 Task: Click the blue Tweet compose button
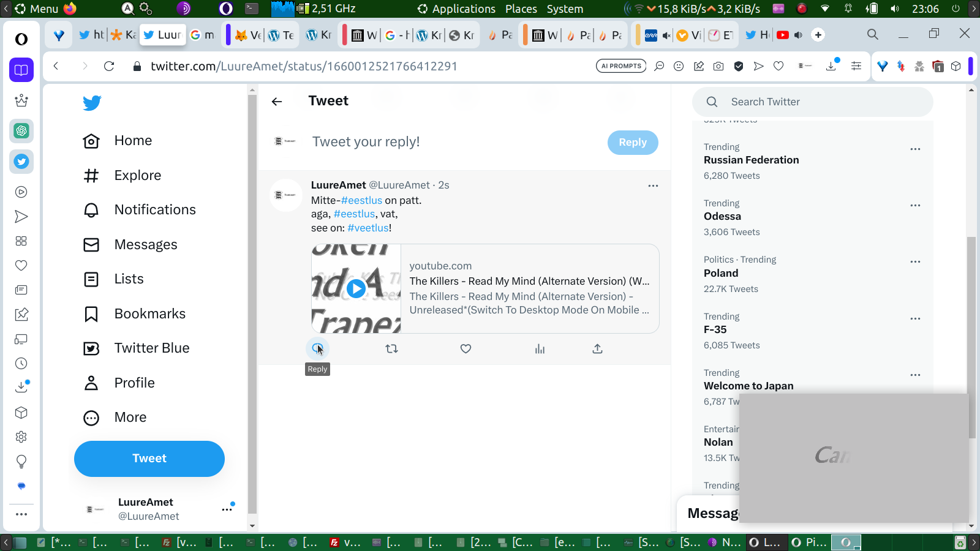pyautogui.click(x=149, y=459)
